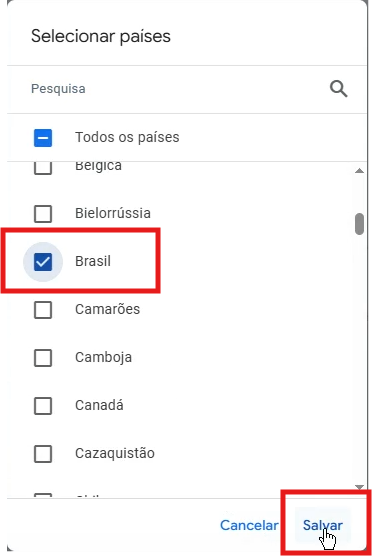
Task: Click the country list scrollbar thumb
Action: [x=360, y=224]
